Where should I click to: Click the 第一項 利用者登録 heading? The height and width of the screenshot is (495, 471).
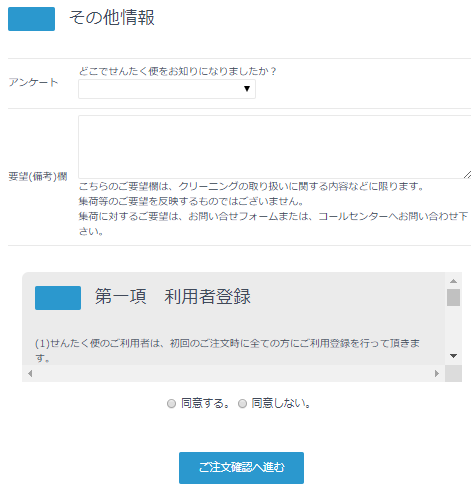[173, 296]
